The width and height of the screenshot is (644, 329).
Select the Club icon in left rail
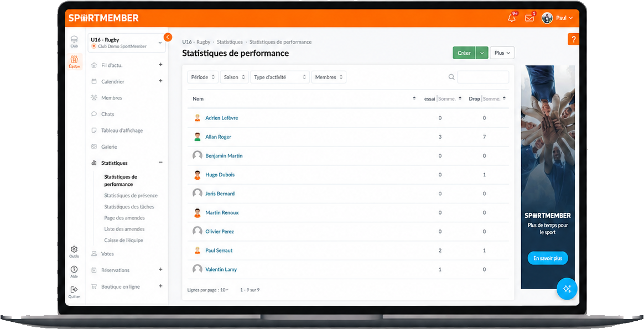pyautogui.click(x=74, y=42)
